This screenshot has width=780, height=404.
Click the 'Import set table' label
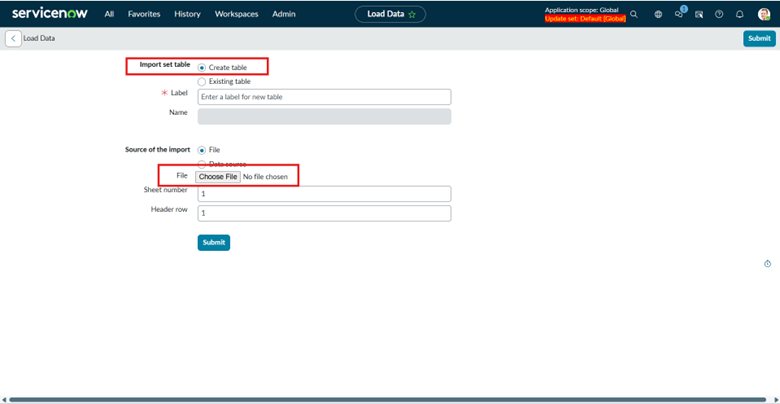point(165,65)
